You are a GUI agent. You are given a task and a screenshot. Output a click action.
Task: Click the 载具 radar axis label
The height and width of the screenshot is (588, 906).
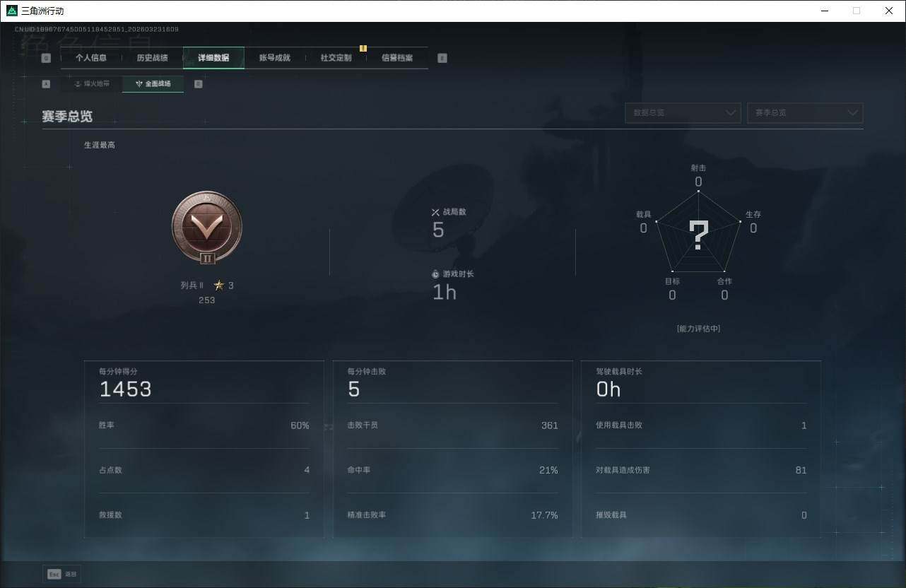click(x=643, y=214)
